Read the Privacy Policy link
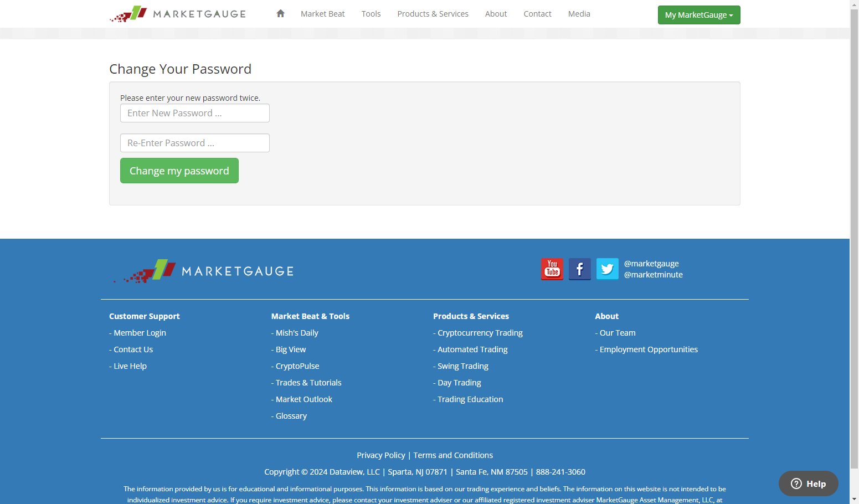 pyautogui.click(x=381, y=455)
